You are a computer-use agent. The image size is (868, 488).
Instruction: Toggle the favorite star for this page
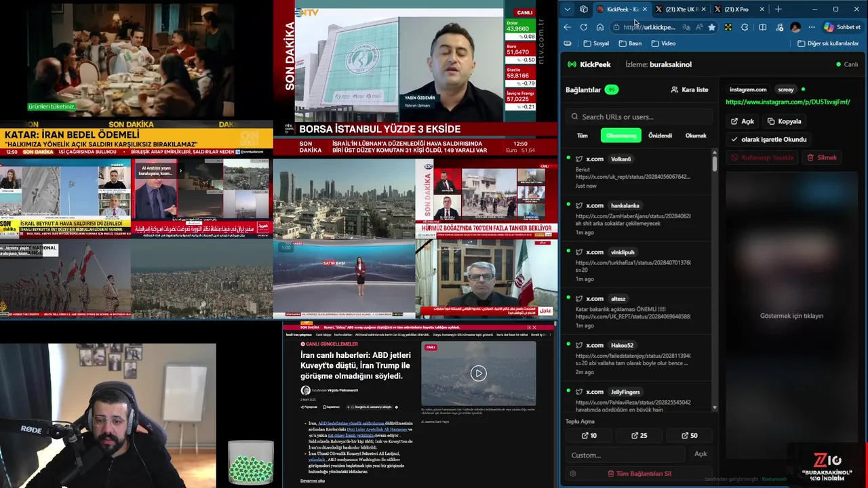pyautogui.click(x=711, y=27)
